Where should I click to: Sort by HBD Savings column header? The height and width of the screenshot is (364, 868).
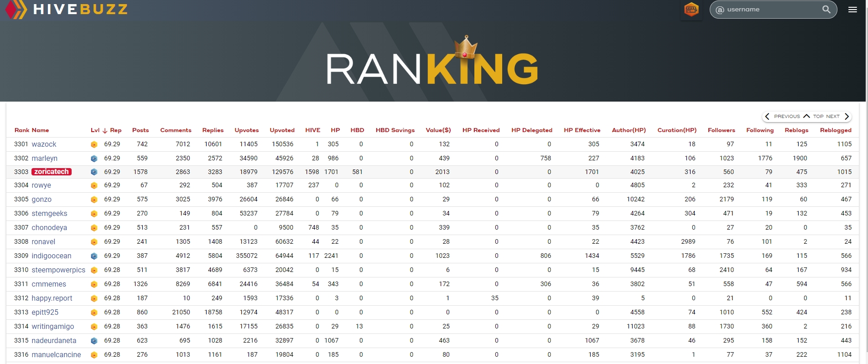(x=395, y=130)
